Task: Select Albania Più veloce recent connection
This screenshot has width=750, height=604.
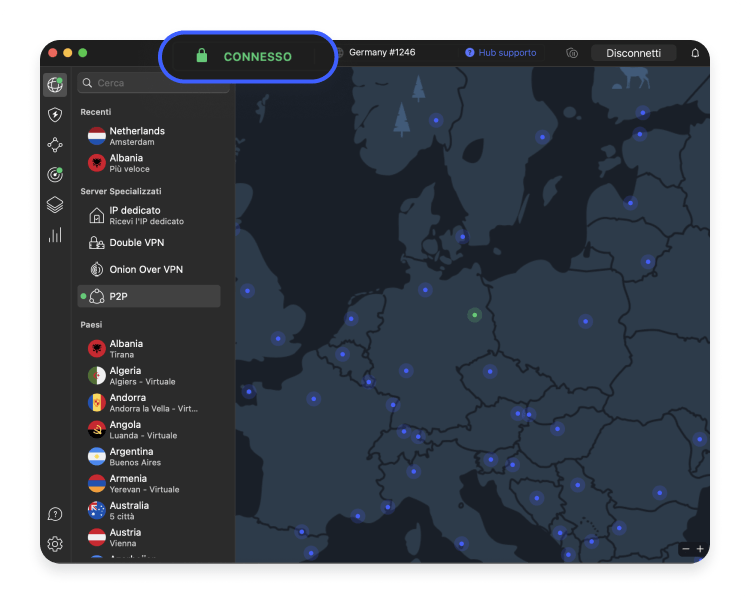Action: point(149,163)
